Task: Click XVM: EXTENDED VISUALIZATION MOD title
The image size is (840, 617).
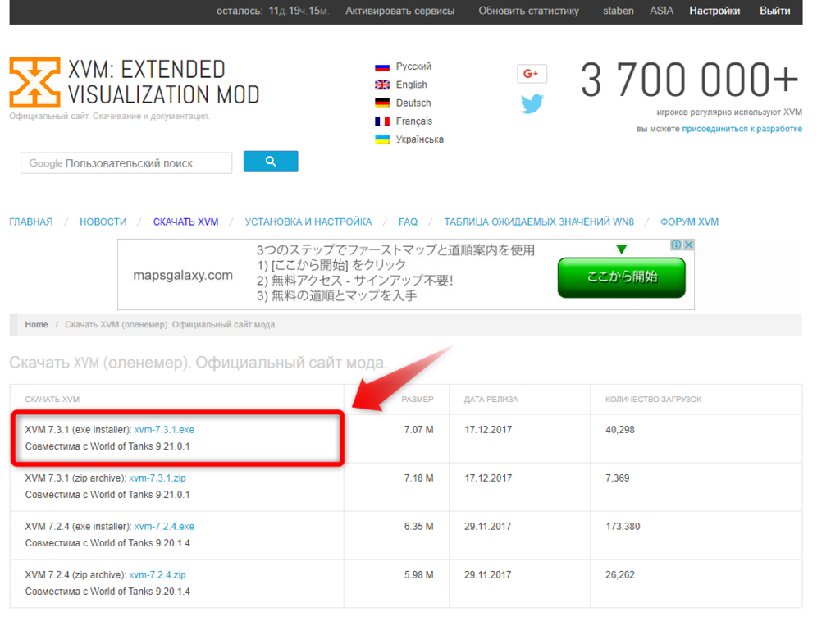Action: [x=164, y=82]
